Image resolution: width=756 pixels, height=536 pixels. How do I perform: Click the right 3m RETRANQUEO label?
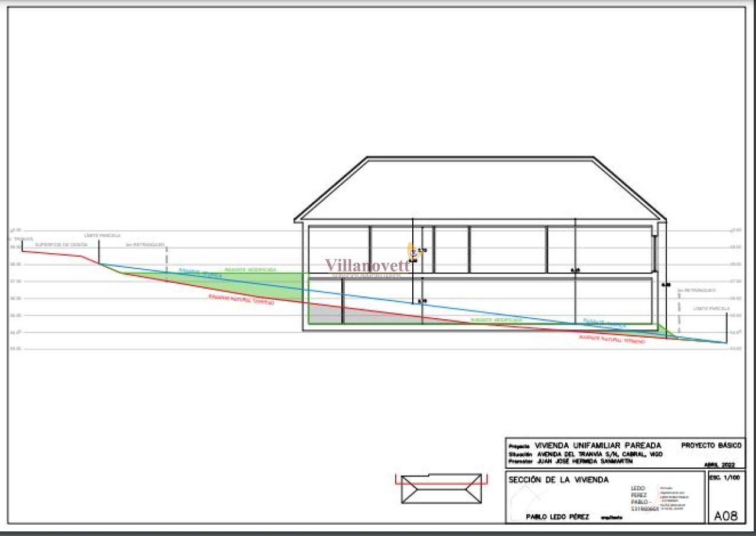tap(696, 290)
